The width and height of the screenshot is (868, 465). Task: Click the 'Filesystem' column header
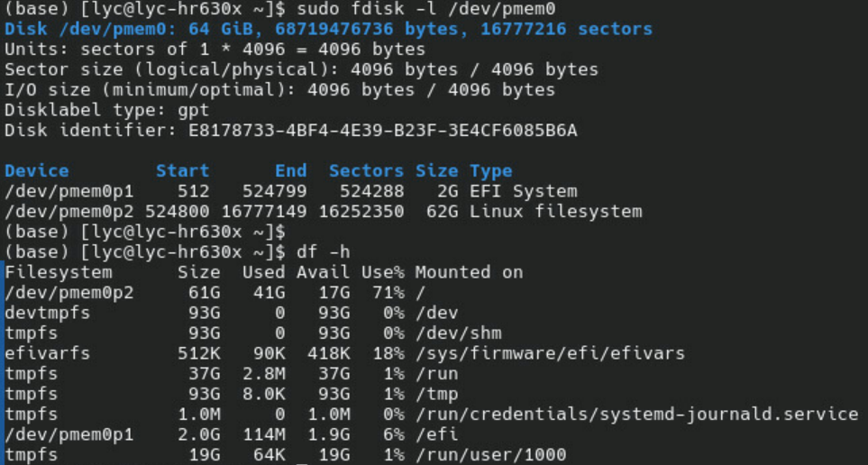click(59, 272)
